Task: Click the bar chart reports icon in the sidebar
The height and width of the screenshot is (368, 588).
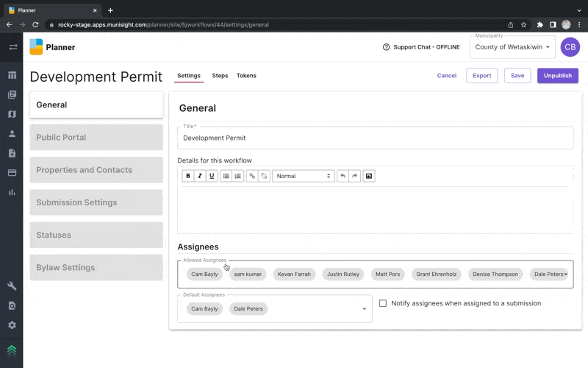Action: [x=12, y=192]
